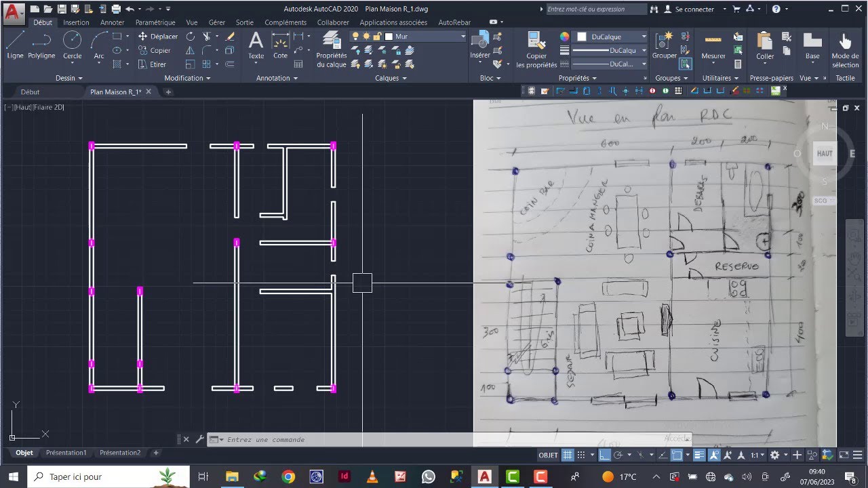Toggle group selection icon in Groupes panel
Screen dimensions: 868x488
tap(685, 64)
